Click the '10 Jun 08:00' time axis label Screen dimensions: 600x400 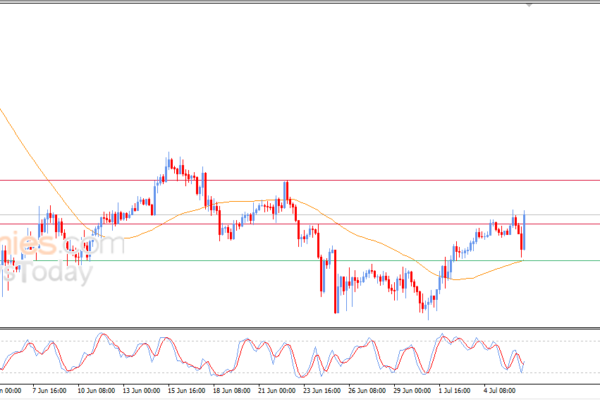pos(96,391)
